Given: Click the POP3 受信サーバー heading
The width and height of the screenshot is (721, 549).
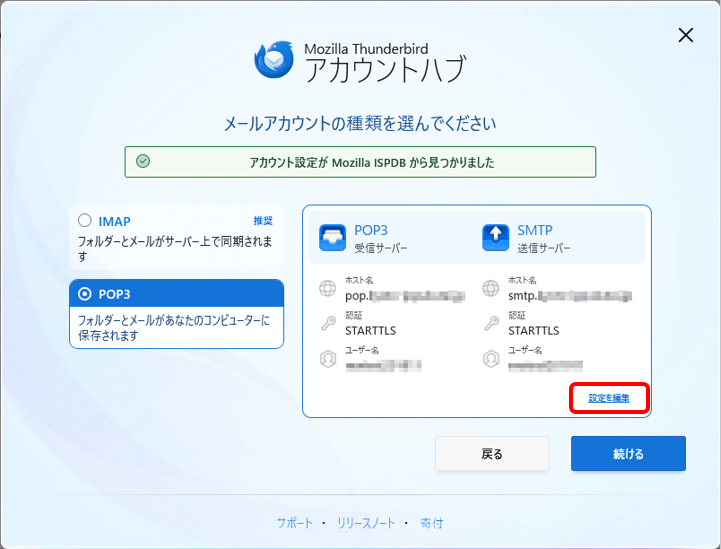Looking at the screenshot, I should [380, 238].
